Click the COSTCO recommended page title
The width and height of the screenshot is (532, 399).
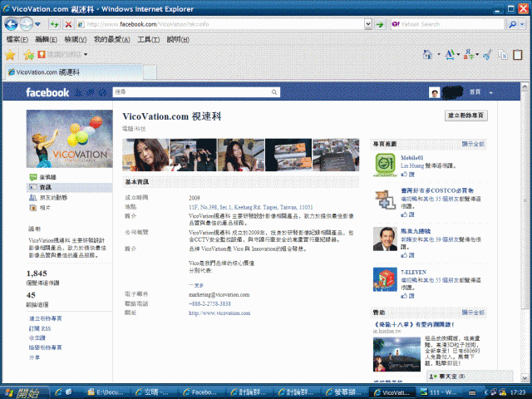(437, 190)
